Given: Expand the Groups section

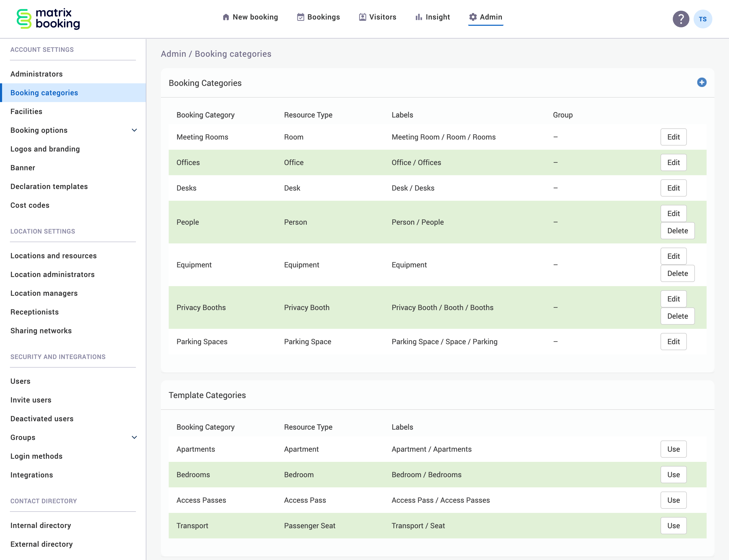Looking at the screenshot, I should pyautogui.click(x=134, y=437).
